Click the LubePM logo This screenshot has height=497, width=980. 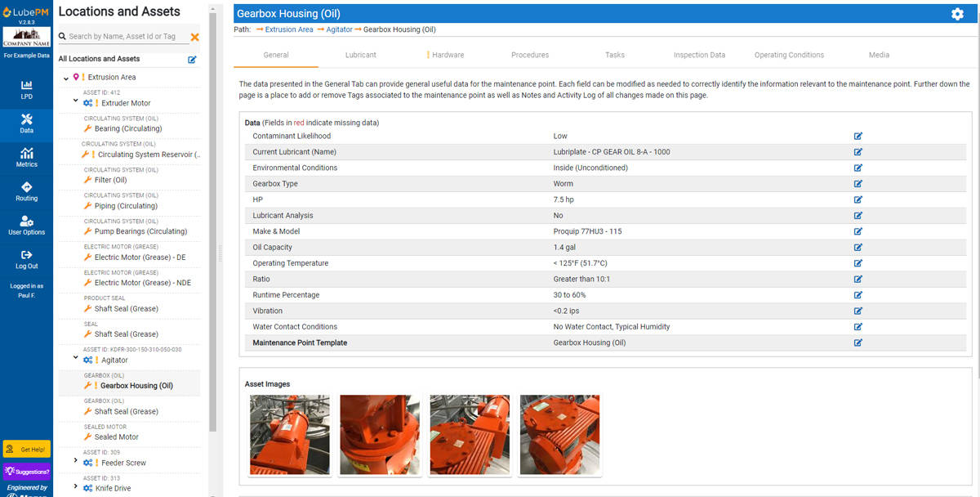pos(26,13)
